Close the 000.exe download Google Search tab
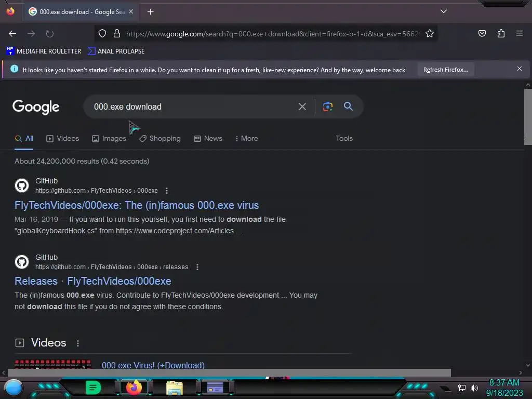Viewport: 532px width, 399px height. pos(131,11)
